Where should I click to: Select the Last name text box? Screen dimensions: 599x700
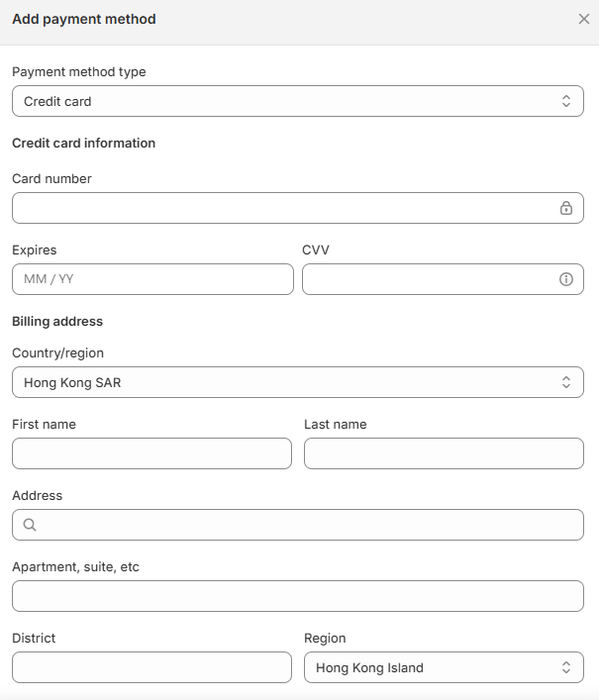click(x=444, y=453)
